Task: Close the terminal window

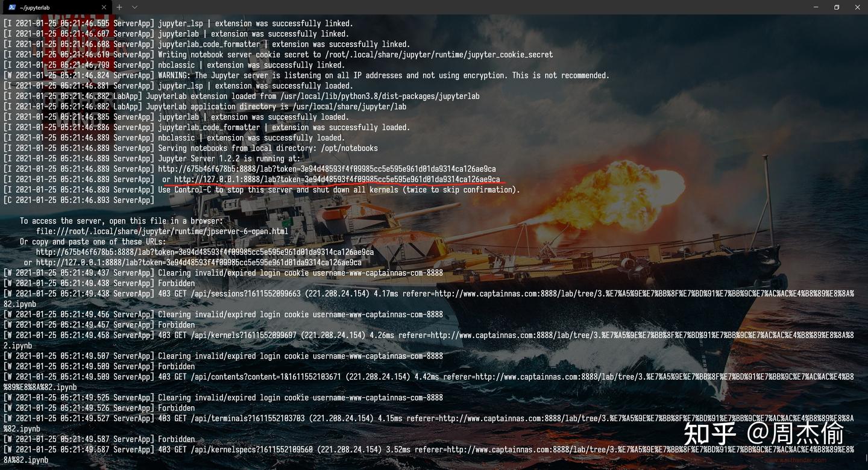Action: (x=857, y=7)
